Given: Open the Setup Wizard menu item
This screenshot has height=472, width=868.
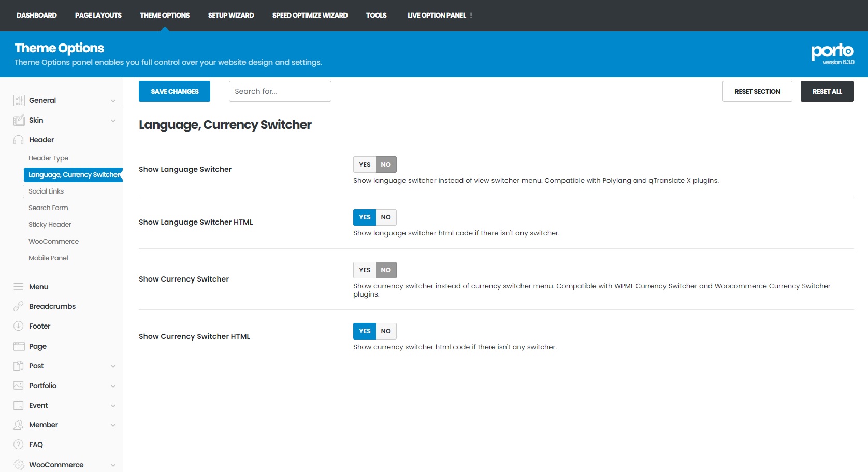Looking at the screenshot, I should click(x=230, y=15).
